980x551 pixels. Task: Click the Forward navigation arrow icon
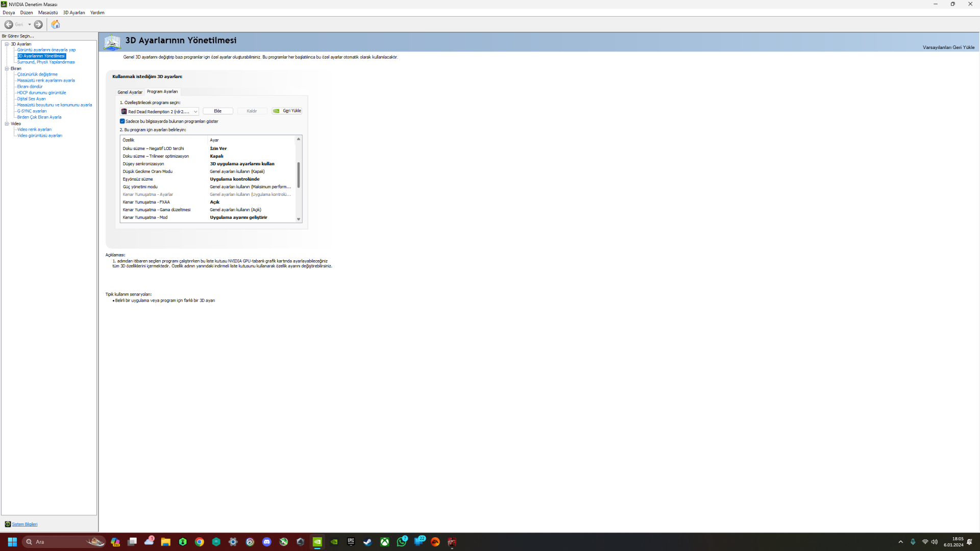pyautogui.click(x=38, y=24)
